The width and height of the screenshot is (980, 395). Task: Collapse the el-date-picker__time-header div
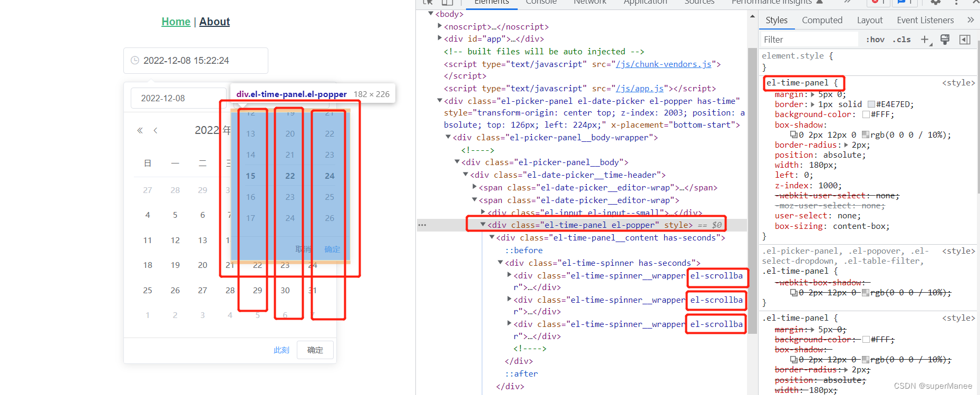pyautogui.click(x=465, y=174)
